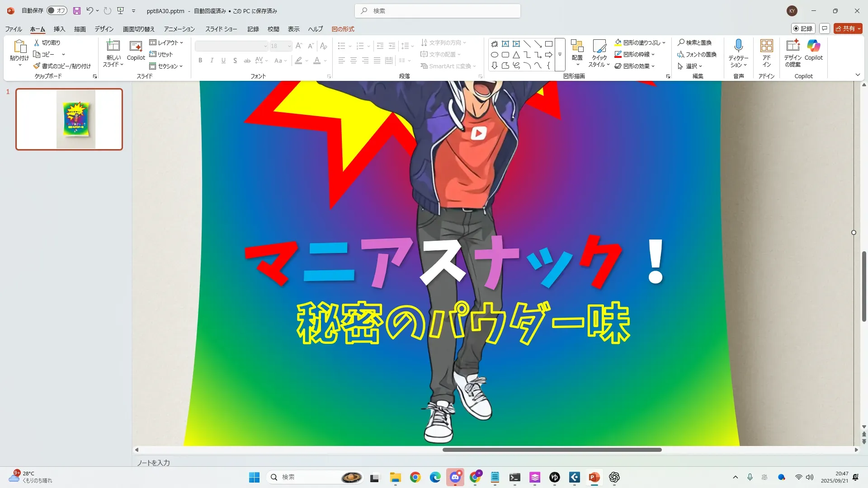Click the Share (共有) button
868x488 pixels.
tap(847, 29)
